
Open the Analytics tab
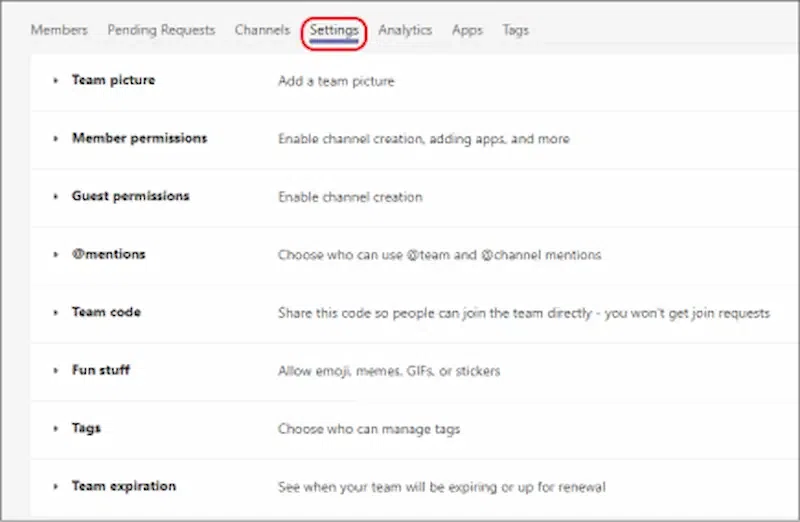(x=405, y=30)
